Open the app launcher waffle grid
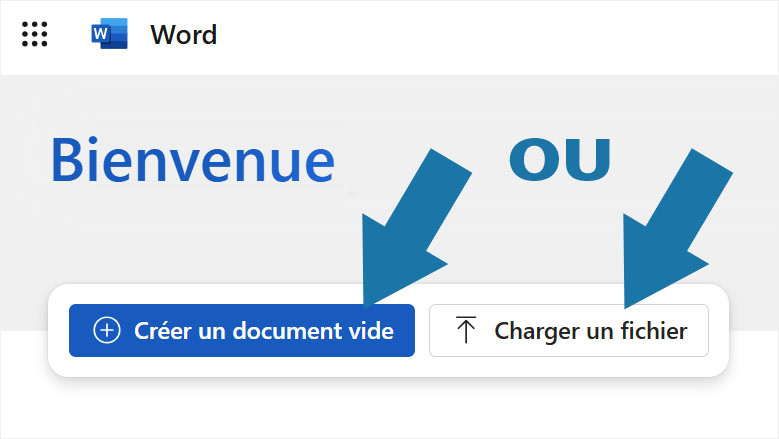The image size is (779, 439). point(34,35)
